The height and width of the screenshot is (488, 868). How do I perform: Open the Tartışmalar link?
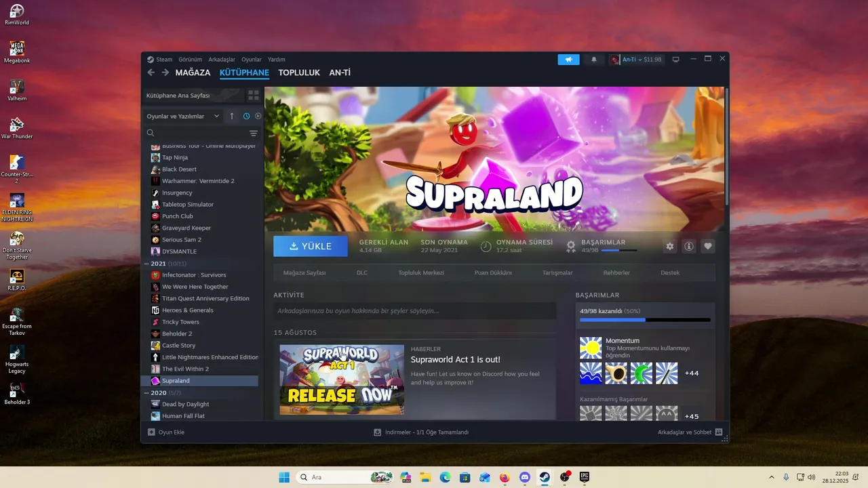[x=557, y=272]
